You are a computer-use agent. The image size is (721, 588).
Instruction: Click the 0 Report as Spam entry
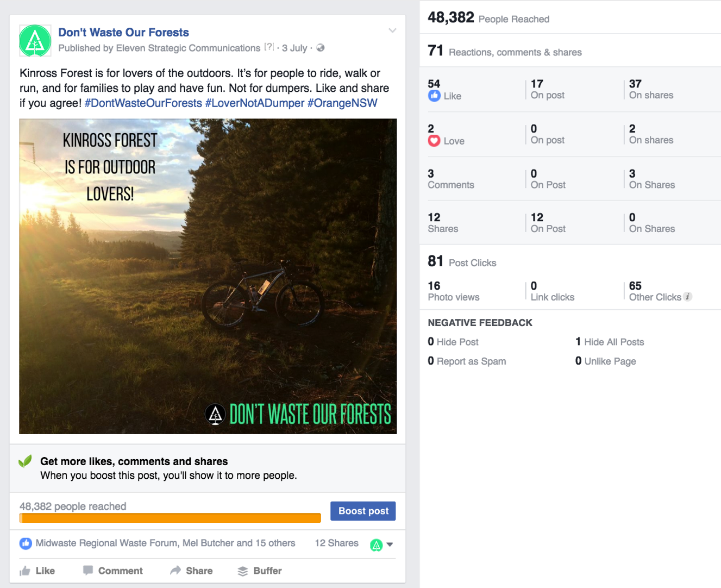tap(467, 361)
